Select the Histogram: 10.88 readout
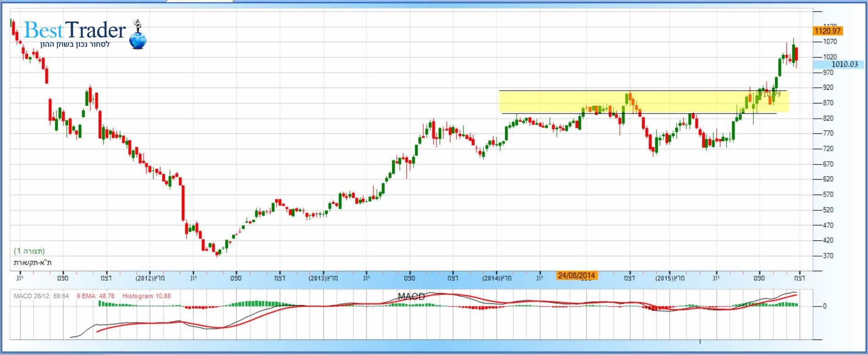 (146, 296)
